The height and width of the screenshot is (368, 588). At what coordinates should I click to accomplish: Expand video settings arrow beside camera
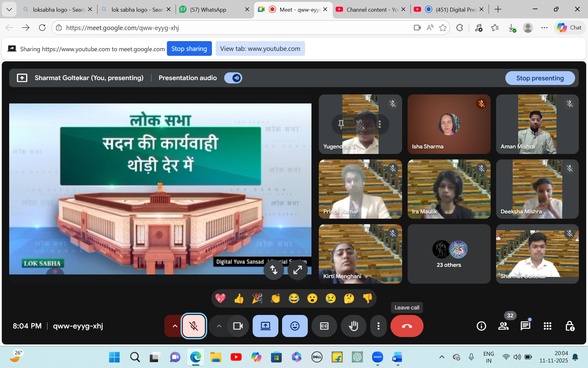[x=219, y=326]
